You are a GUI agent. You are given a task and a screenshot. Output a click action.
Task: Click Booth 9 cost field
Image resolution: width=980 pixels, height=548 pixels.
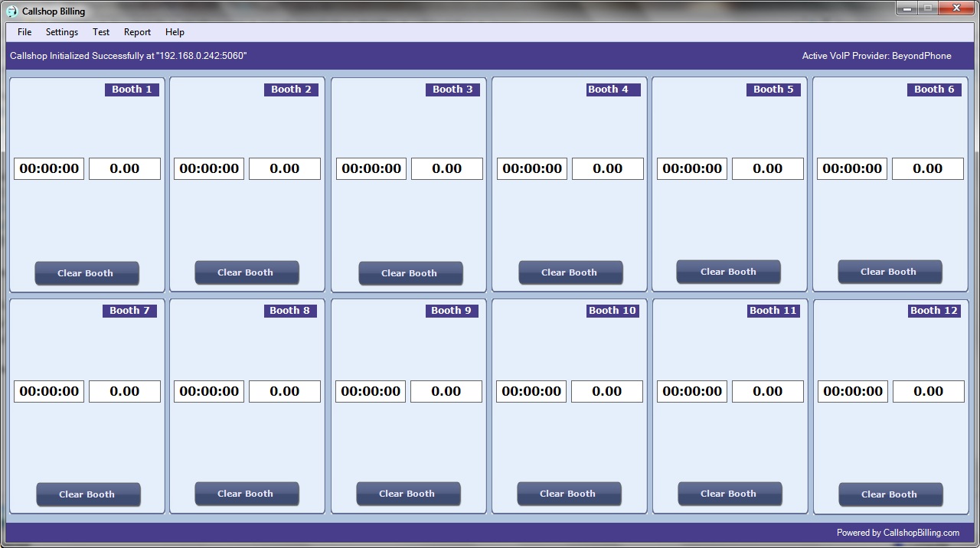click(446, 391)
